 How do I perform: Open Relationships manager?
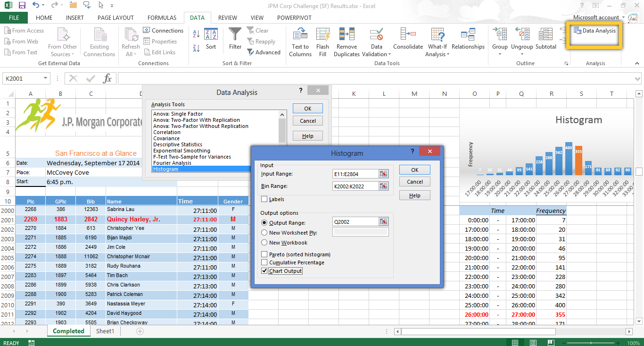click(468, 39)
